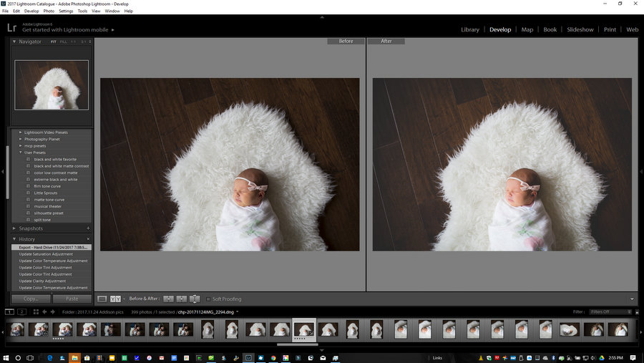The height and width of the screenshot is (363, 644).
Task: Set Navigator zoom to FILL
Action: tap(63, 42)
